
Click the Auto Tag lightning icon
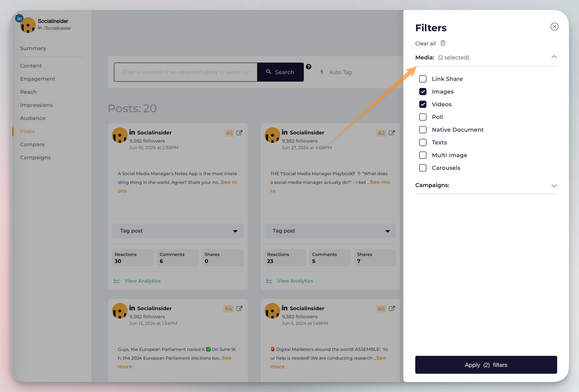point(322,72)
